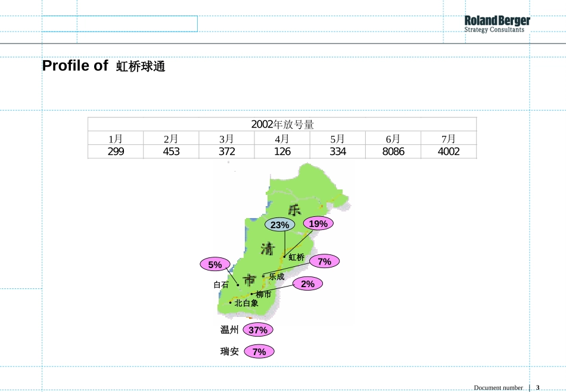This screenshot has height=392, width=566.
Task: Select the cell with value 126
Action: (x=282, y=151)
